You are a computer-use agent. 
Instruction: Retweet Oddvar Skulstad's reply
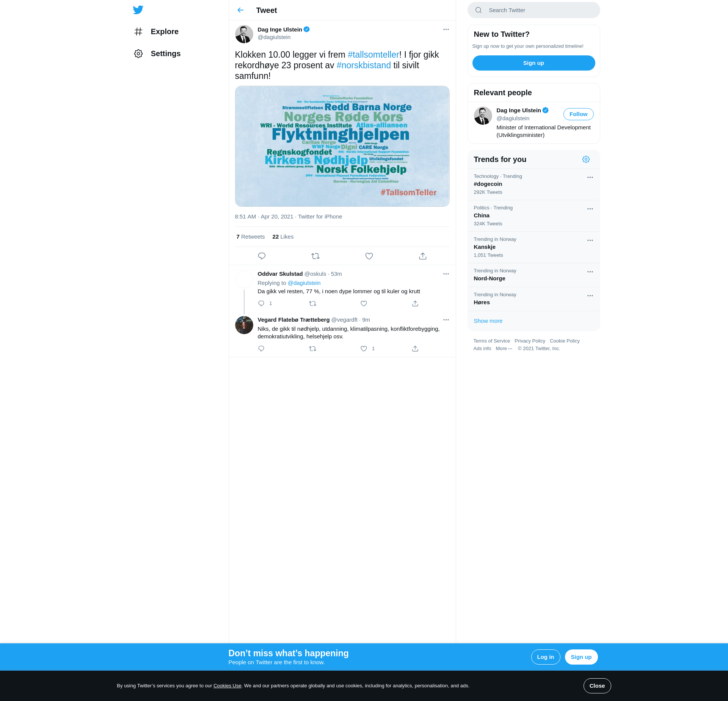point(312,303)
